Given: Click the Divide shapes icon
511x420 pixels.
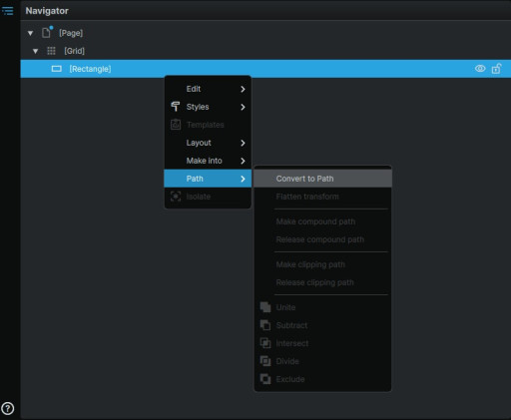Looking at the screenshot, I should click(x=265, y=361).
